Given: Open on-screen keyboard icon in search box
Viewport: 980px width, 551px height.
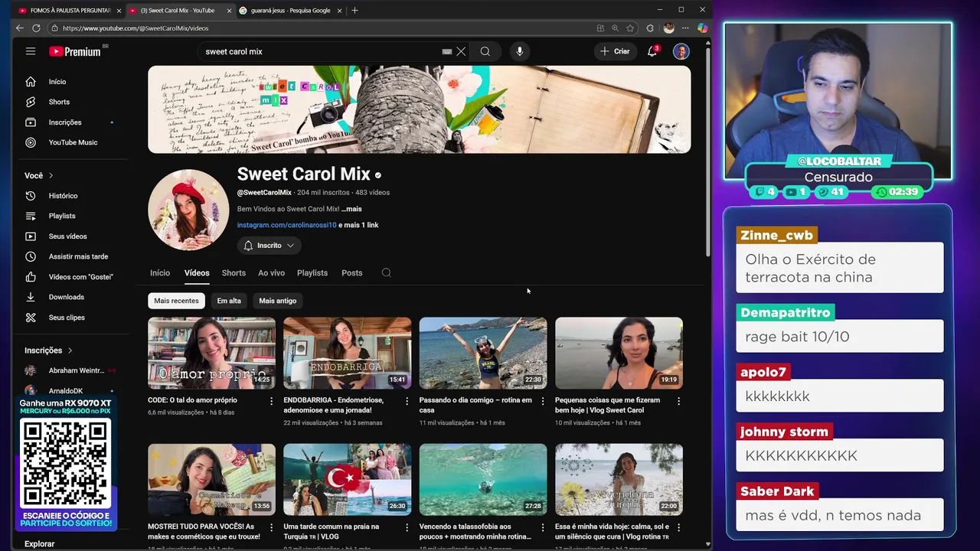Looking at the screenshot, I should point(447,51).
